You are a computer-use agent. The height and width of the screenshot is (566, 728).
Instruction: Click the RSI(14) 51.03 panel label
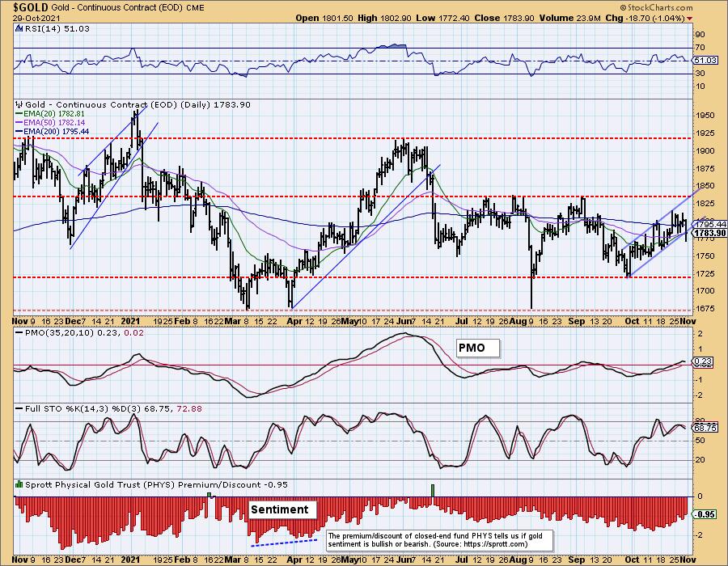coord(57,28)
